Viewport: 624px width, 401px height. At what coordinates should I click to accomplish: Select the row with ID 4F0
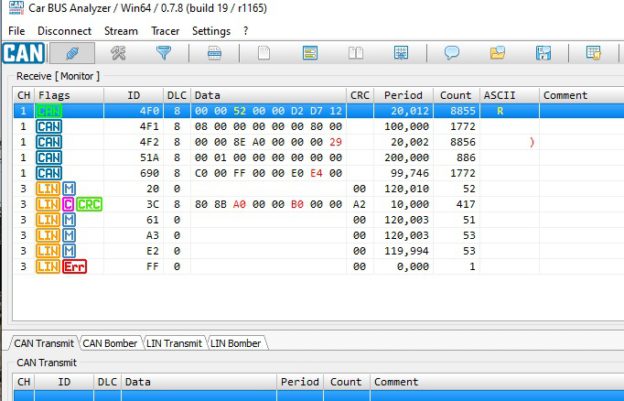(318, 111)
